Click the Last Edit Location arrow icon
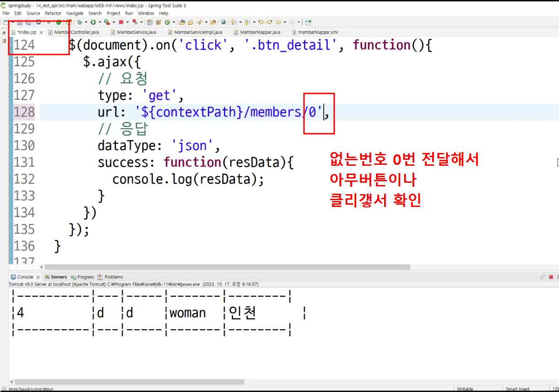 pyautogui.click(x=261, y=22)
